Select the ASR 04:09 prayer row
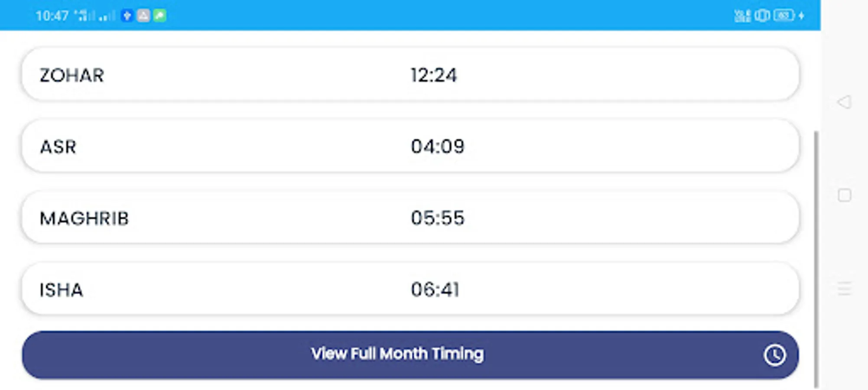The image size is (868, 390). tap(410, 146)
